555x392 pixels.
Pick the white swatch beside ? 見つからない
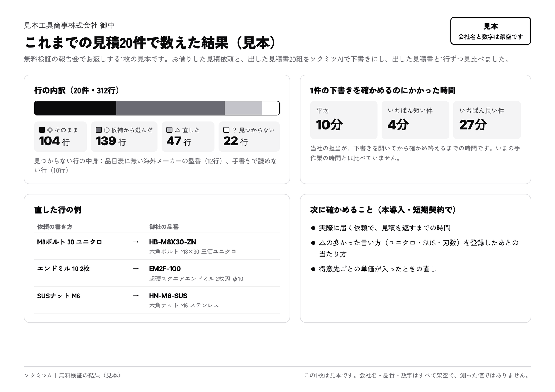(227, 130)
